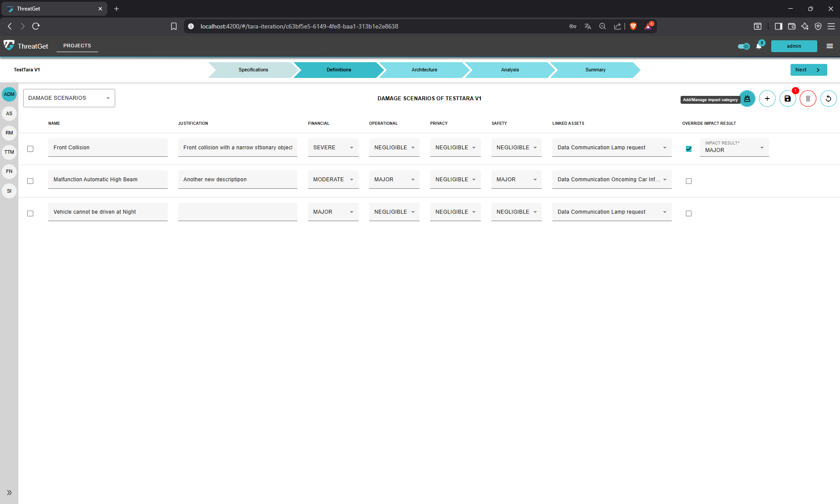Viewport: 840px width, 504px height.
Task: Add a new damage scenario with plus icon
Action: coord(767,99)
